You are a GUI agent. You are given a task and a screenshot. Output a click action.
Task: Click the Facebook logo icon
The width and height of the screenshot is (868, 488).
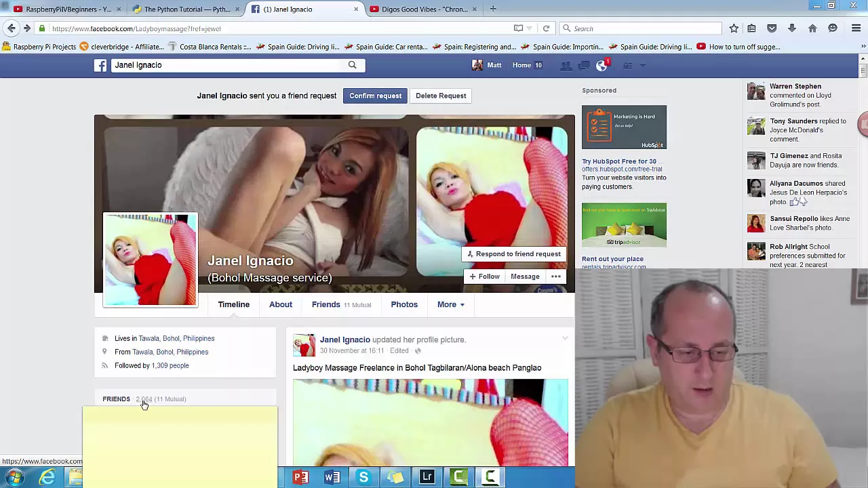click(100, 65)
